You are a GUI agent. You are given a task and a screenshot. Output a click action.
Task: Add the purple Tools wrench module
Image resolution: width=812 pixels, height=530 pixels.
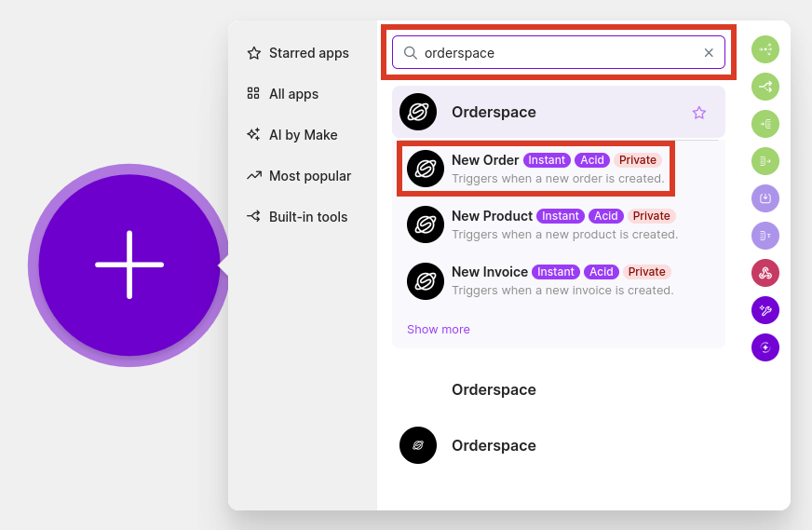[765, 310]
